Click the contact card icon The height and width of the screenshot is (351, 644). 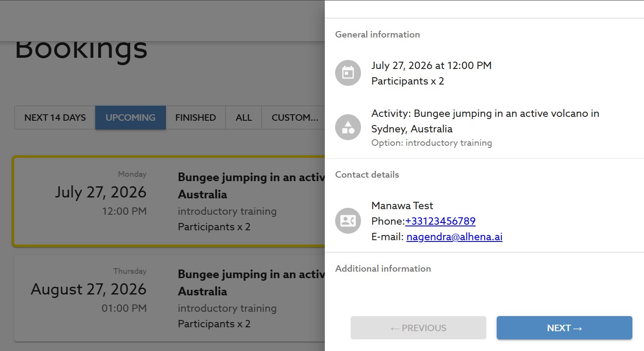(x=348, y=221)
